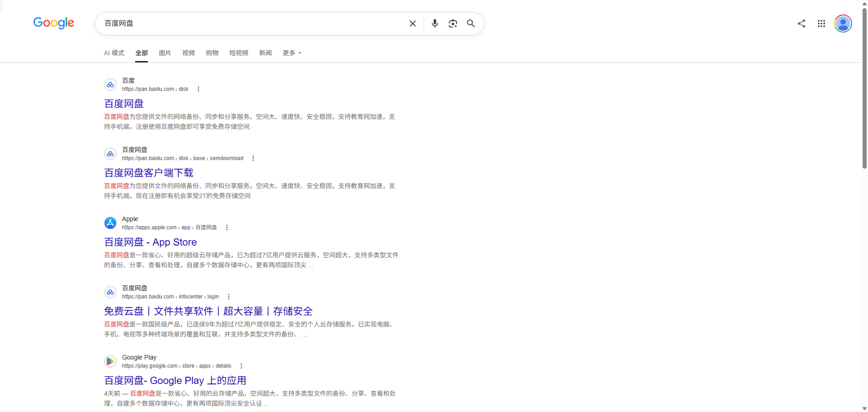The image size is (868, 412).
Task: Open more options for apps.apple.com result
Action: (x=227, y=227)
